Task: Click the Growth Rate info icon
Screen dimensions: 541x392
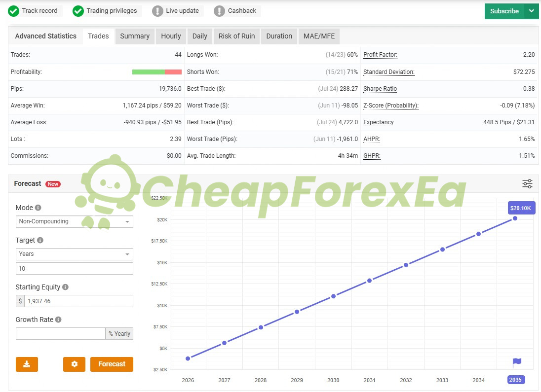Action: pos(58,320)
